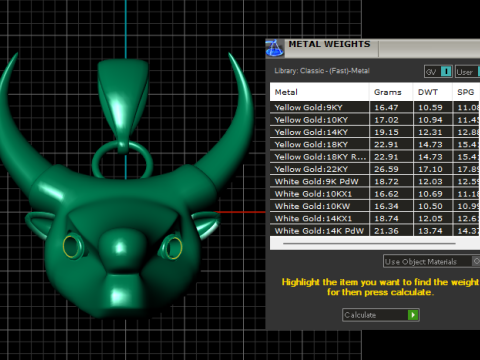Select the Yellow Gold:10KY row

pyautogui.click(x=375, y=120)
